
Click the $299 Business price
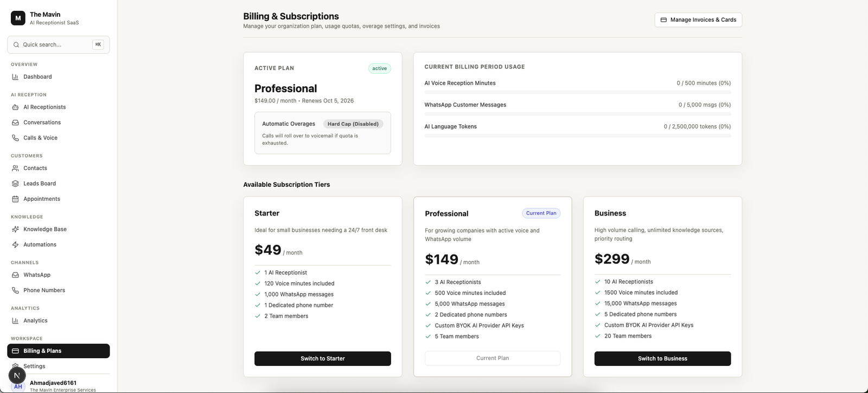612,259
